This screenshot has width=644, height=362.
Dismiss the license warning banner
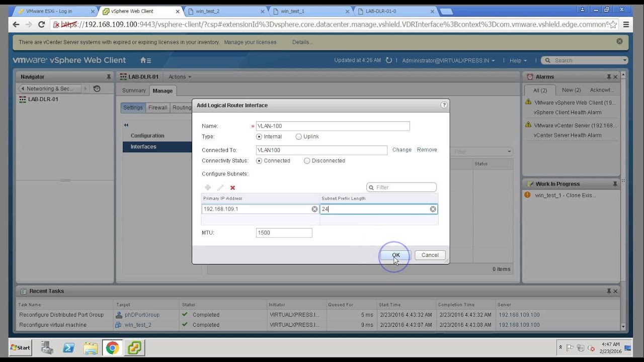[619, 41]
